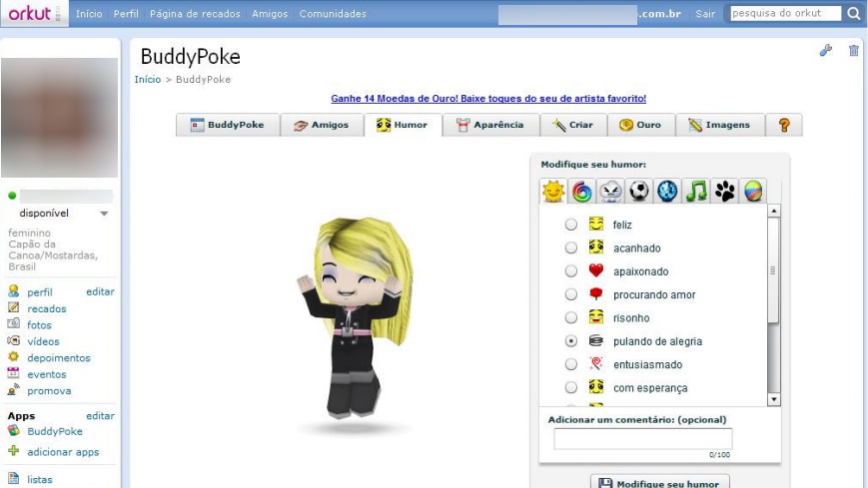Select the apaixonado mood radio button

pos(570,270)
